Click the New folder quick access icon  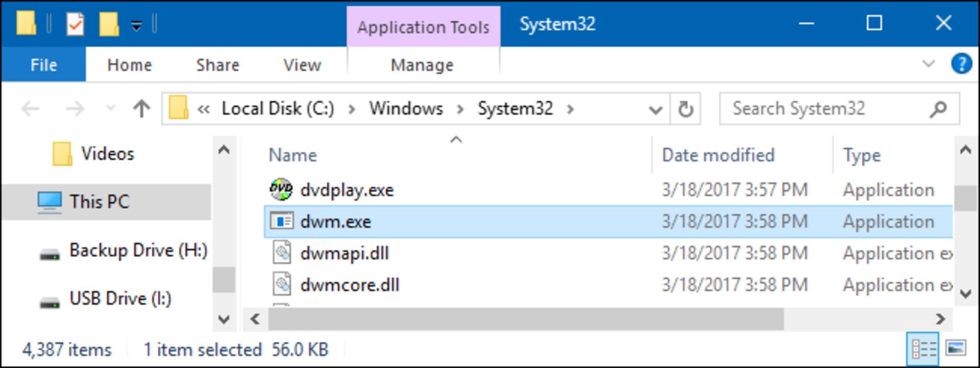(109, 24)
